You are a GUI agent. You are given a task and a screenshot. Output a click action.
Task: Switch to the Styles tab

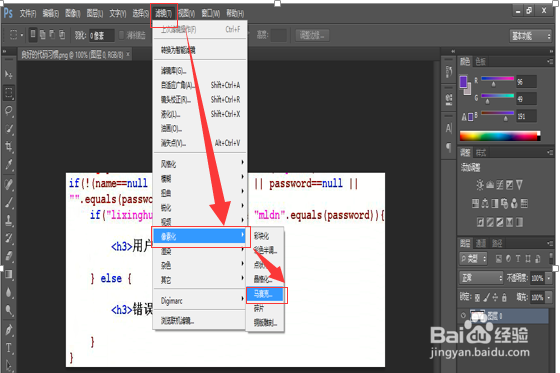tap(481, 153)
